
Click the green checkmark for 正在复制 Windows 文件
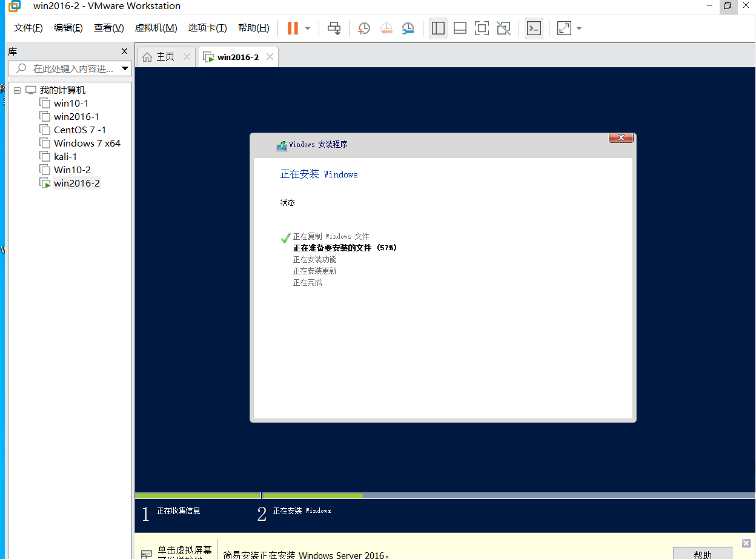[x=286, y=237]
